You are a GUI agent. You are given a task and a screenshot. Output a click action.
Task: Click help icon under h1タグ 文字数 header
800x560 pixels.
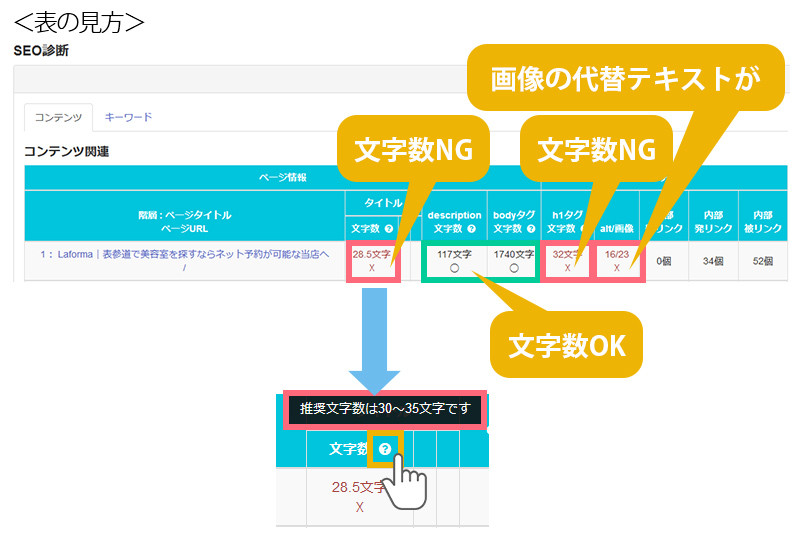(x=583, y=229)
